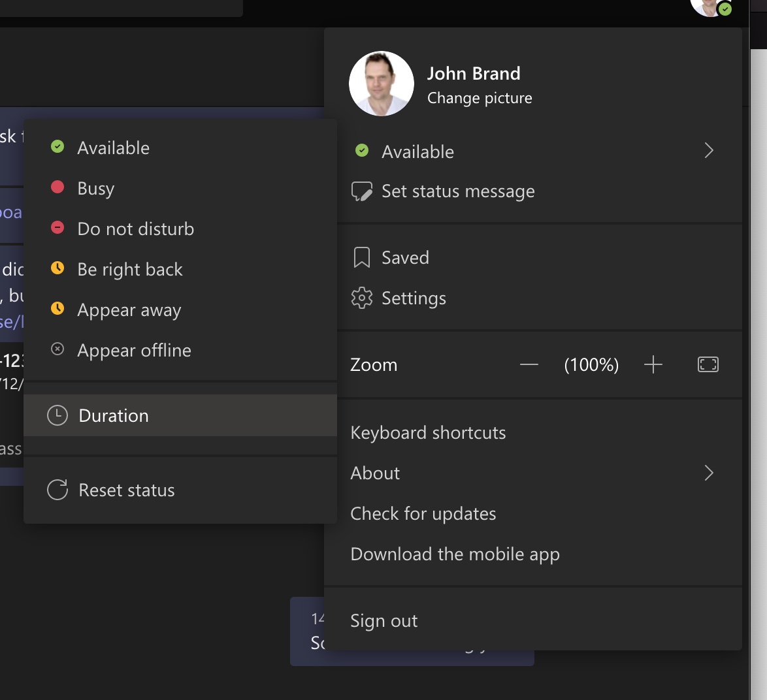Open Saved items
The image size is (767, 700).
coord(533,258)
